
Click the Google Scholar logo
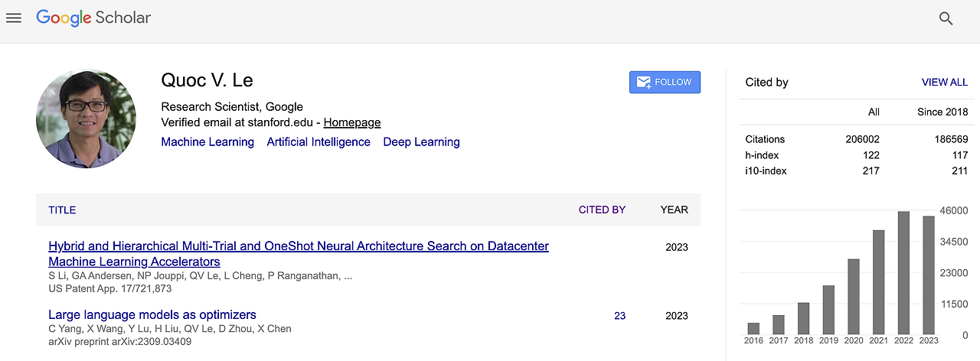(x=93, y=18)
